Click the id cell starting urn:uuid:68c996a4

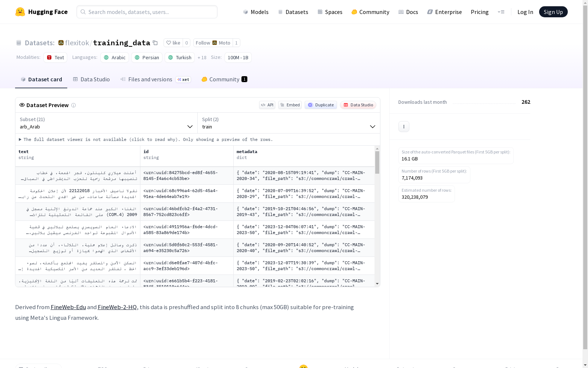click(x=187, y=194)
